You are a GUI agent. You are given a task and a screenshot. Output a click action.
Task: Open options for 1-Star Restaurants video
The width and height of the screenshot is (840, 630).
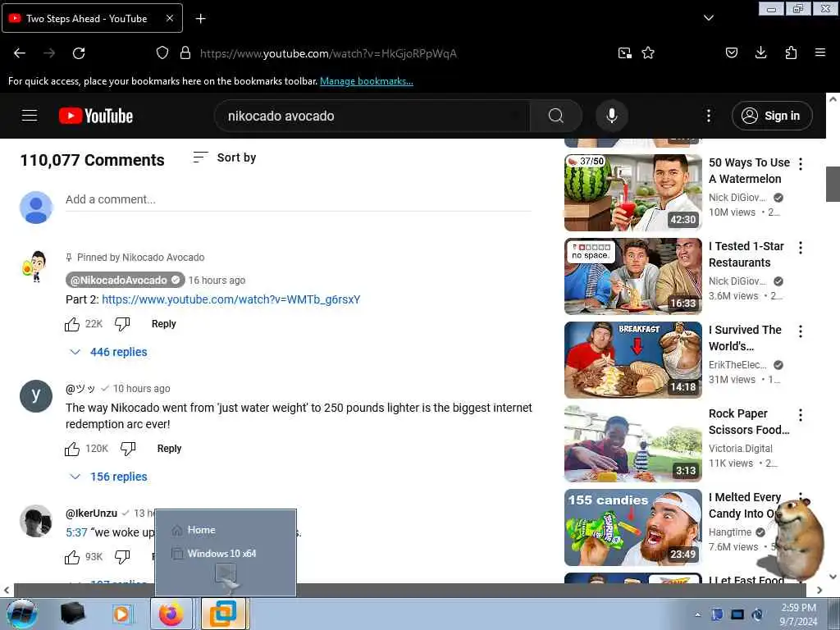click(801, 248)
